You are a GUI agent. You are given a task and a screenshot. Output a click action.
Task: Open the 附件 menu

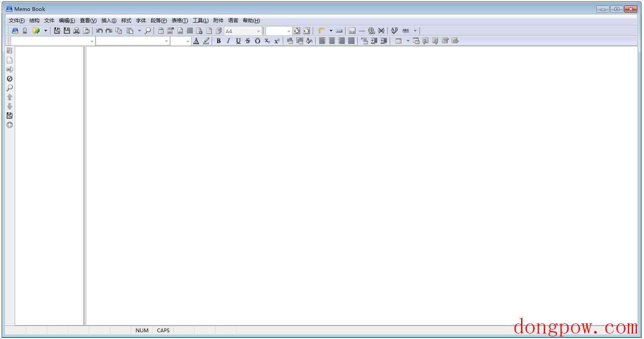(x=218, y=21)
